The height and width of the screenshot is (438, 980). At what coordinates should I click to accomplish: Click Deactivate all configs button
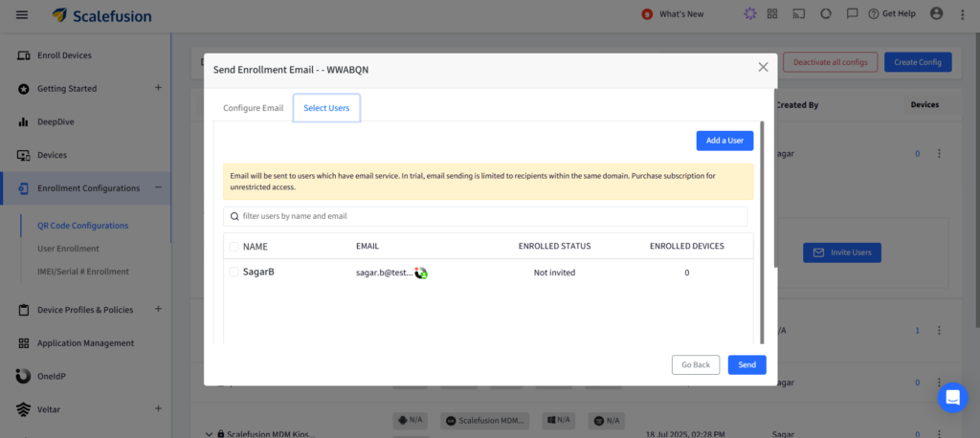pyautogui.click(x=830, y=62)
